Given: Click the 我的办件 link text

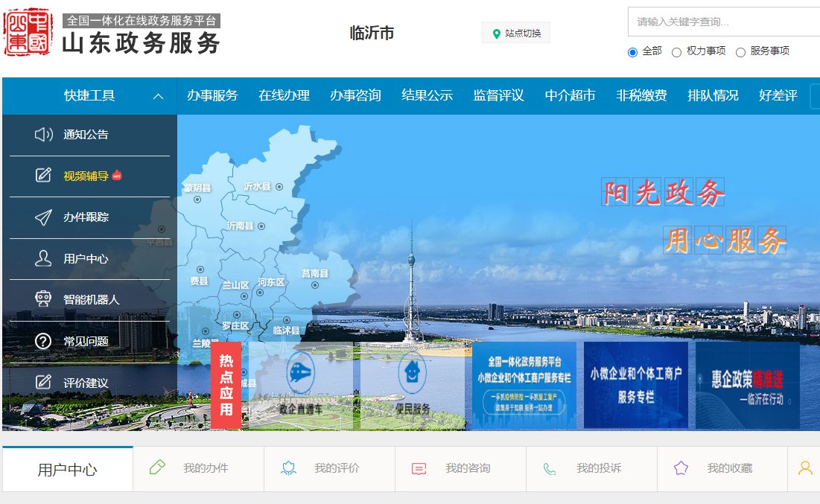Looking at the screenshot, I should click(206, 468).
